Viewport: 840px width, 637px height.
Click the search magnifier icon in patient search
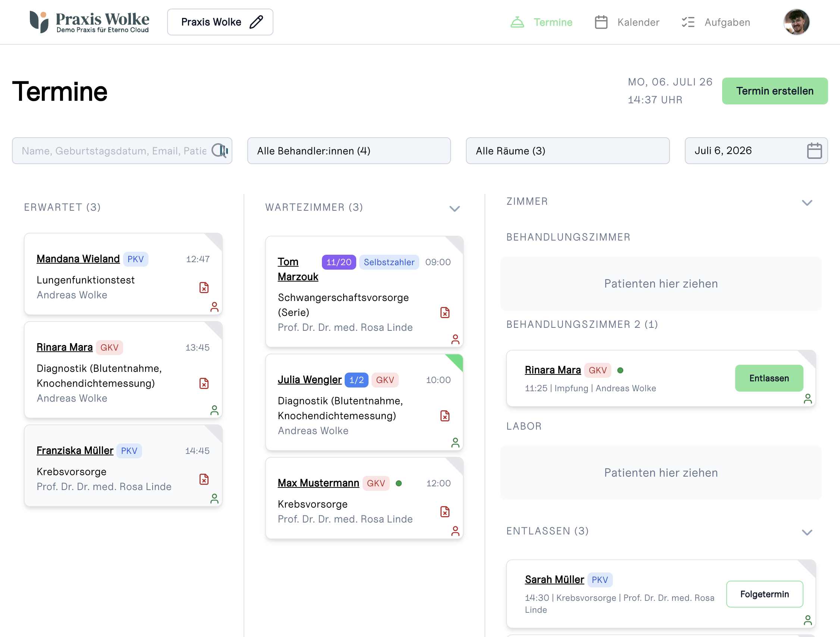click(219, 151)
